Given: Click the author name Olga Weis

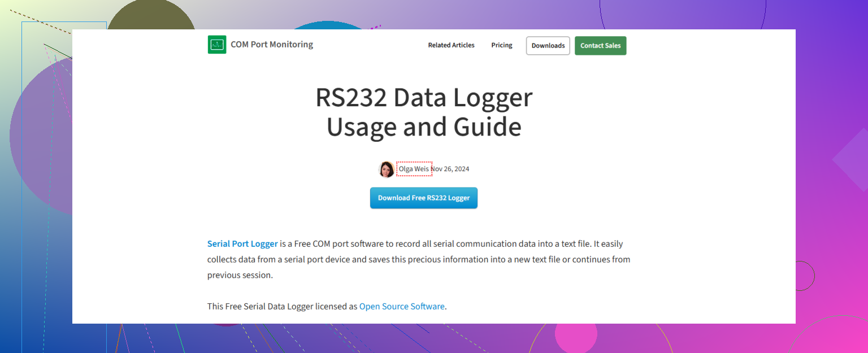Looking at the screenshot, I should coord(414,168).
